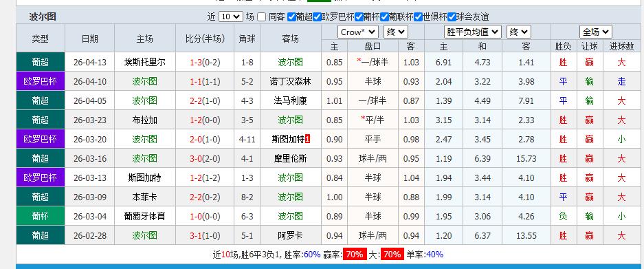Open the 终 dropdown beside Crow*

pyautogui.click(x=395, y=32)
